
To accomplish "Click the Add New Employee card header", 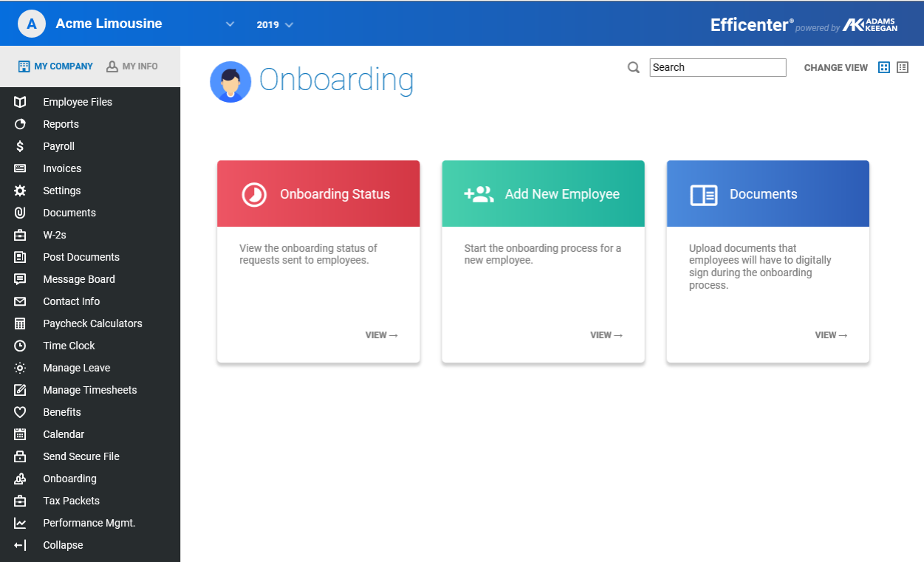I will 543,193.
